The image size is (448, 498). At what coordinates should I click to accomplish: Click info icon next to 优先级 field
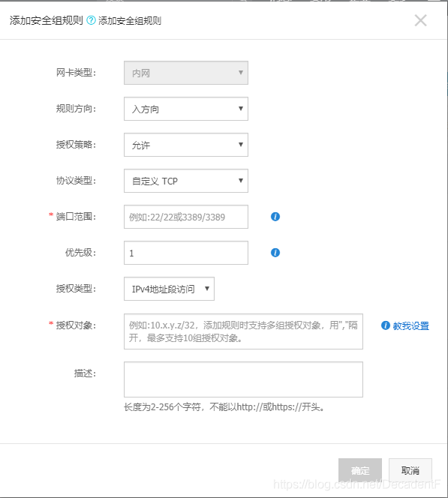[x=275, y=253]
